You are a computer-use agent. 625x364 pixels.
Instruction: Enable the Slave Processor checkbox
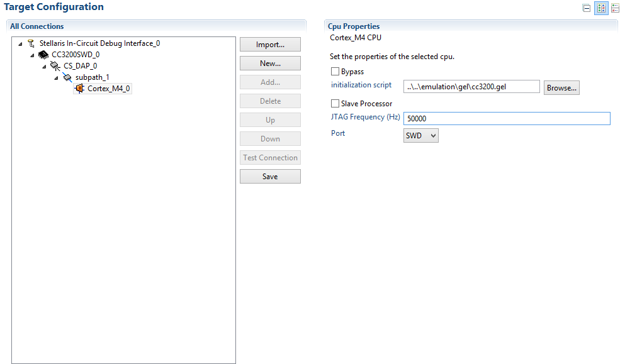tap(335, 104)
